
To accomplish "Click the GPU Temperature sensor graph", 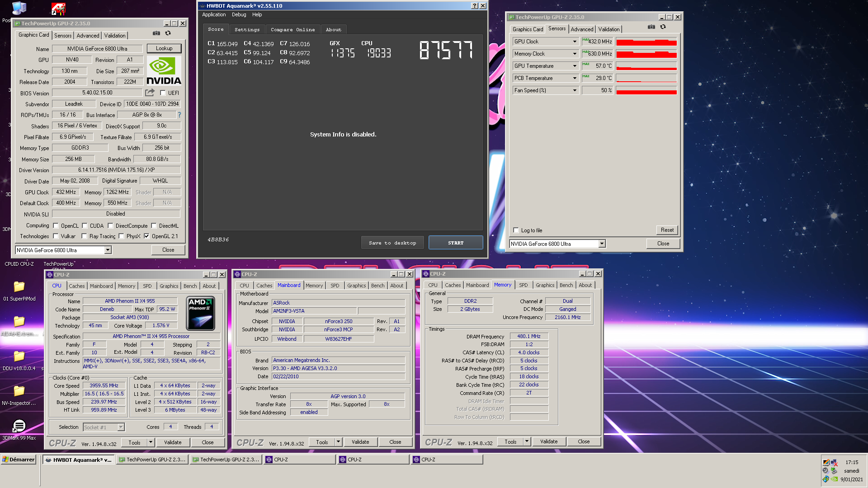I will [646, 66].
